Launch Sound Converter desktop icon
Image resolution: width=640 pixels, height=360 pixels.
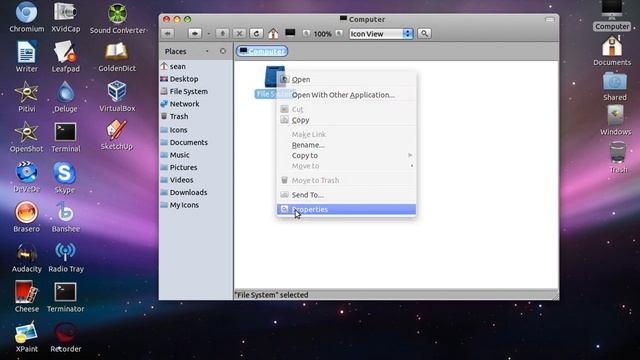click(x=118, y=18)
